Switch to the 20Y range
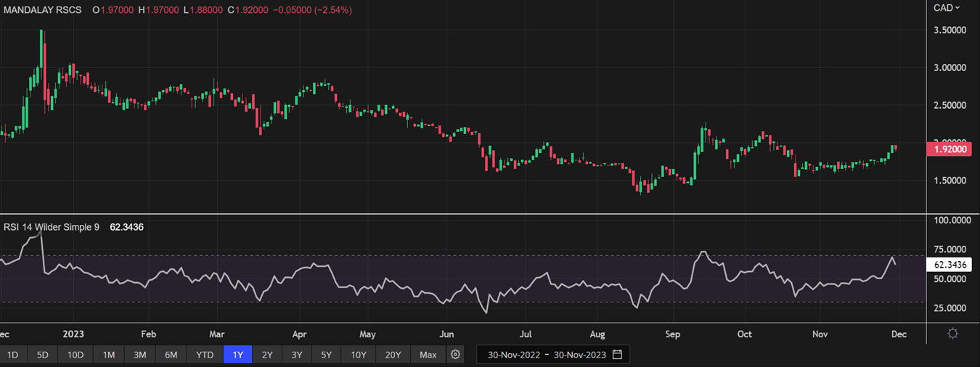The image size is (980, 367). coord(393,355)
